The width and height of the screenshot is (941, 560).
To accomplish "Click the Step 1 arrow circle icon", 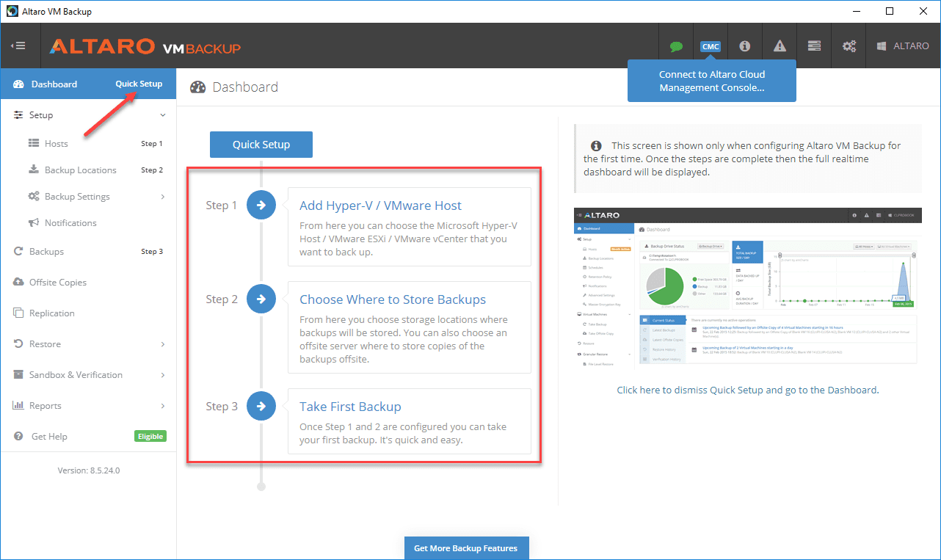I will pos(261,206).
